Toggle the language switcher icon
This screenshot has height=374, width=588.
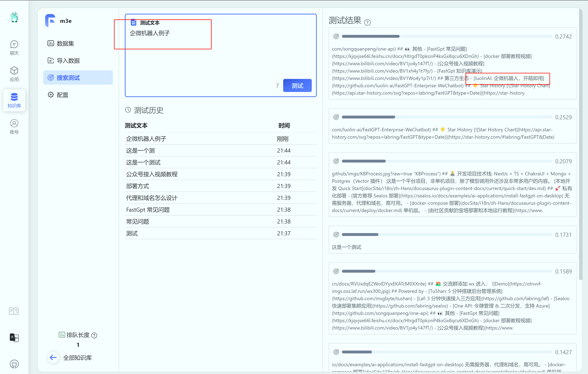pyautogui.click(x=14, y=338)
